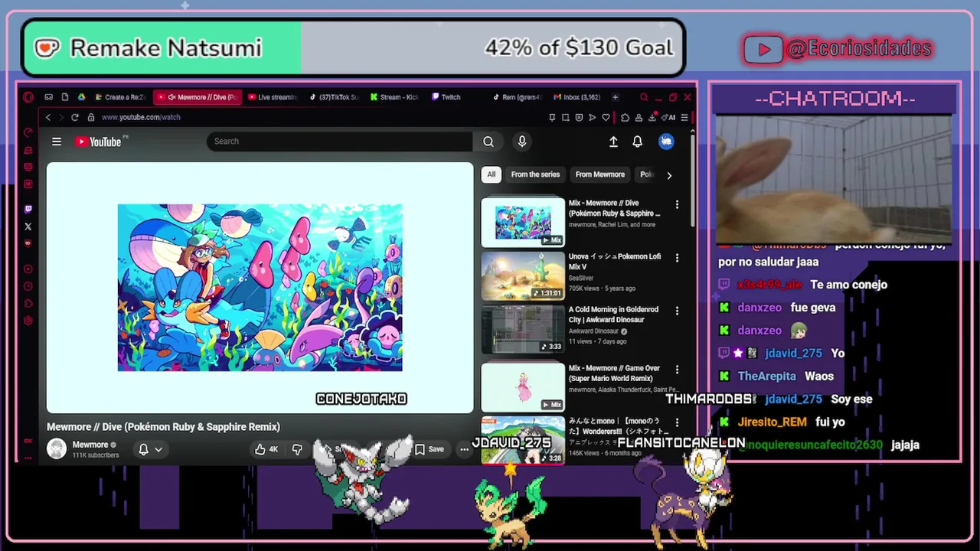Screen dimensions: 980x551
Task: Click the YouTube search magnifier button
Action: point(488,142)
